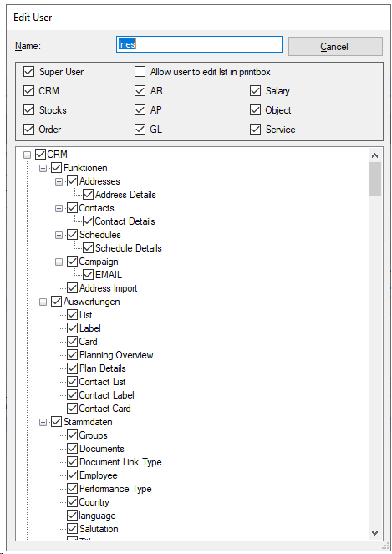Uncheck the Service module checkbox

point(255,129)
